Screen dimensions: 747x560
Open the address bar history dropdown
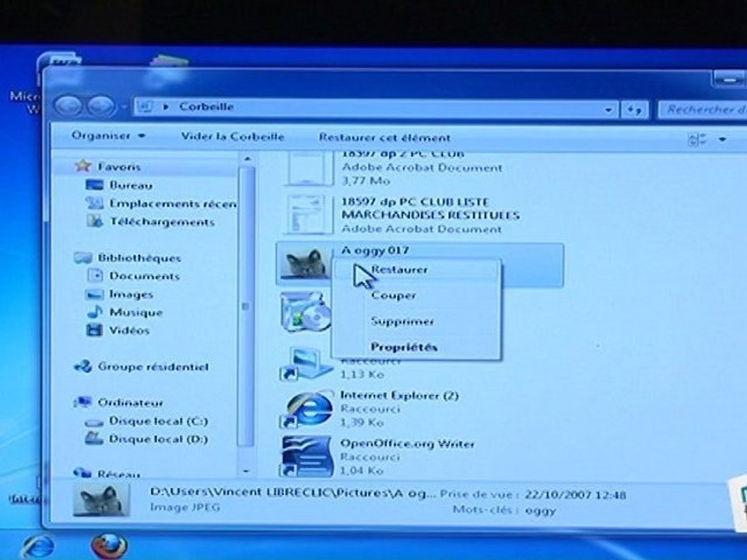tap(608, 110)
